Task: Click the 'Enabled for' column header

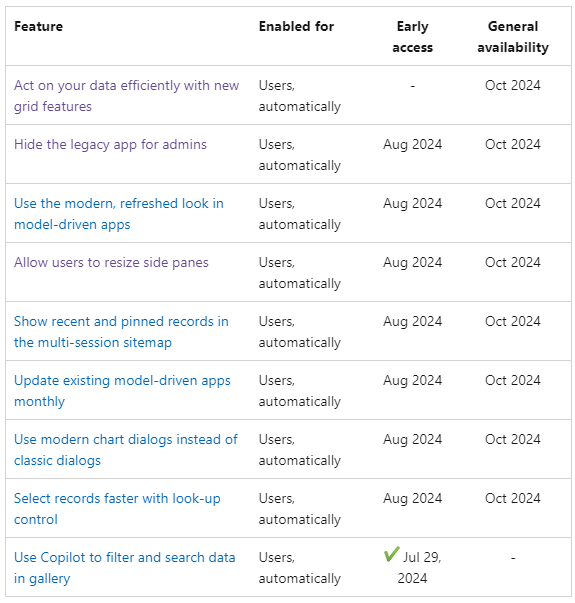Action: pos(296,27)
